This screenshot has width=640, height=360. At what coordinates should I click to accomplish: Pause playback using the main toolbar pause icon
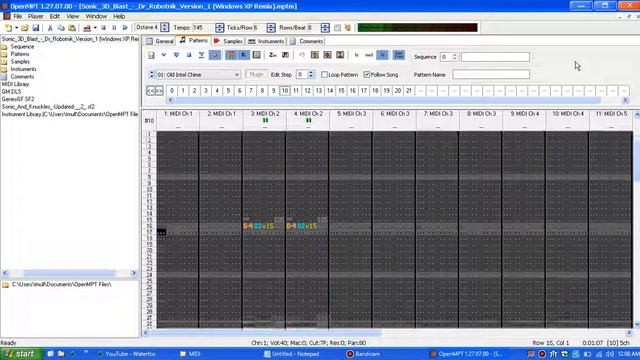tap(114, 28)
